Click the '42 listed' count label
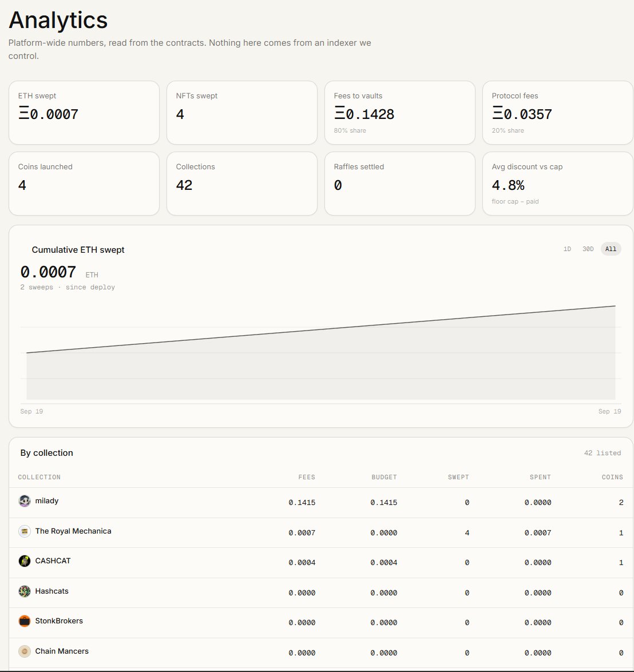 tap(603, 453)
